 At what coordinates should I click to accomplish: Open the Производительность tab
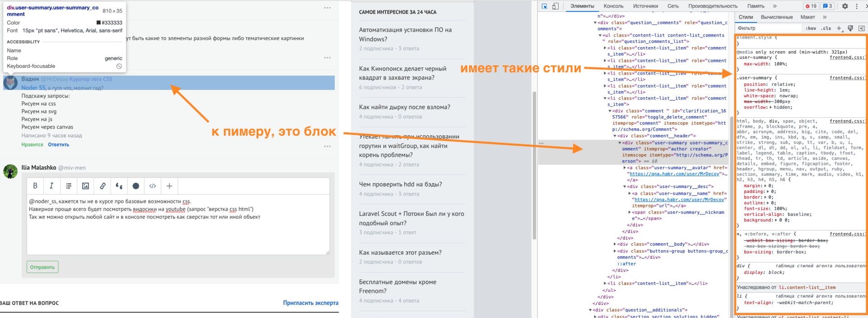point(713,6)
